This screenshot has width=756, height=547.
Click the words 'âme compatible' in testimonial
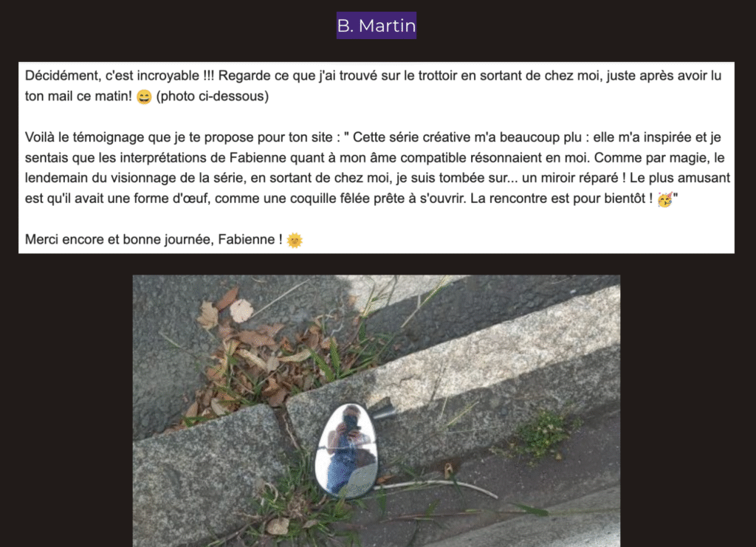pyautogui.click(x=417, y=157)
